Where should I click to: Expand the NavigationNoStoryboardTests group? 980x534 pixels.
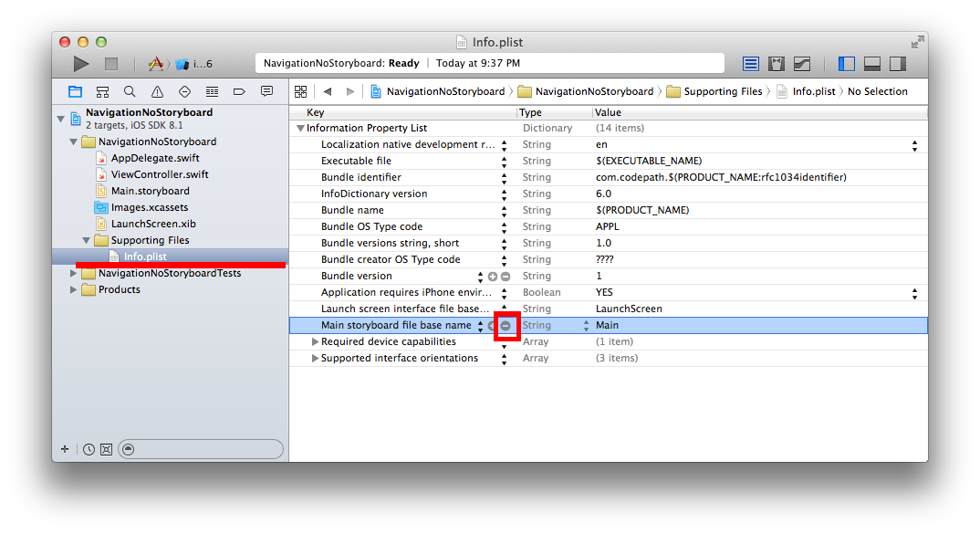point(74,273)
